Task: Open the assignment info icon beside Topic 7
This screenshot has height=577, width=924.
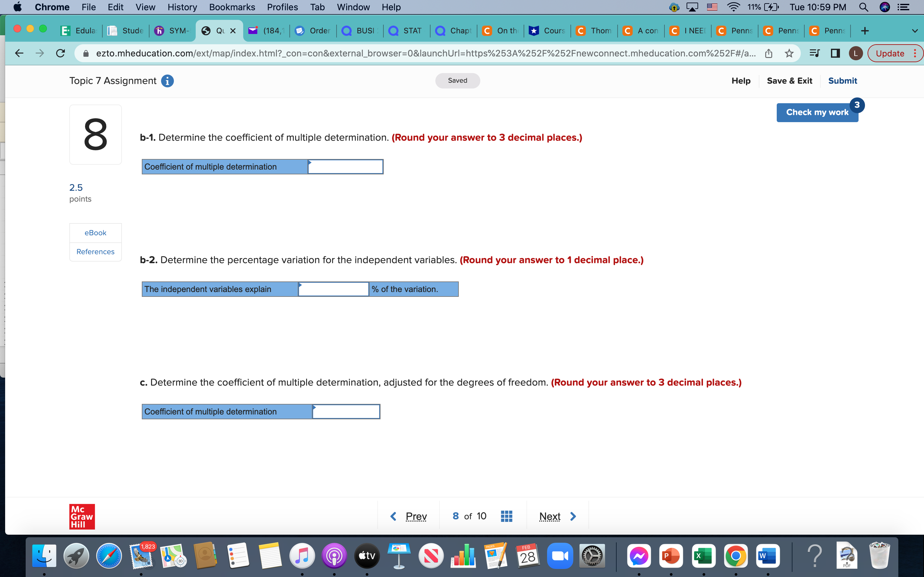Action: click(167, 80)
